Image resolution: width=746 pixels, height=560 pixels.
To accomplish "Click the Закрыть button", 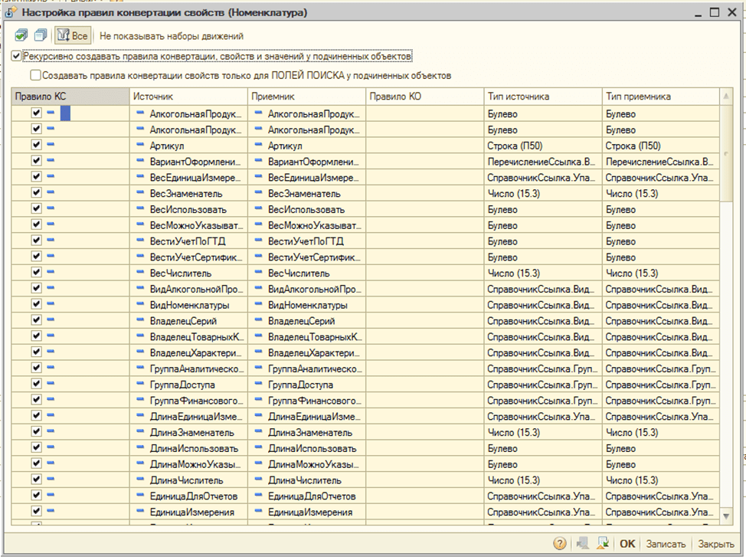I will tap(715, 544).
